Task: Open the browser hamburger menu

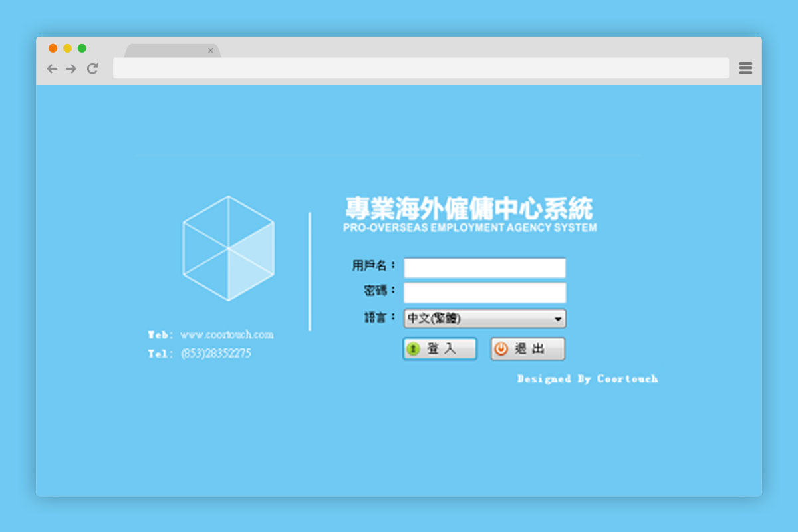Action: coord(745,68)
